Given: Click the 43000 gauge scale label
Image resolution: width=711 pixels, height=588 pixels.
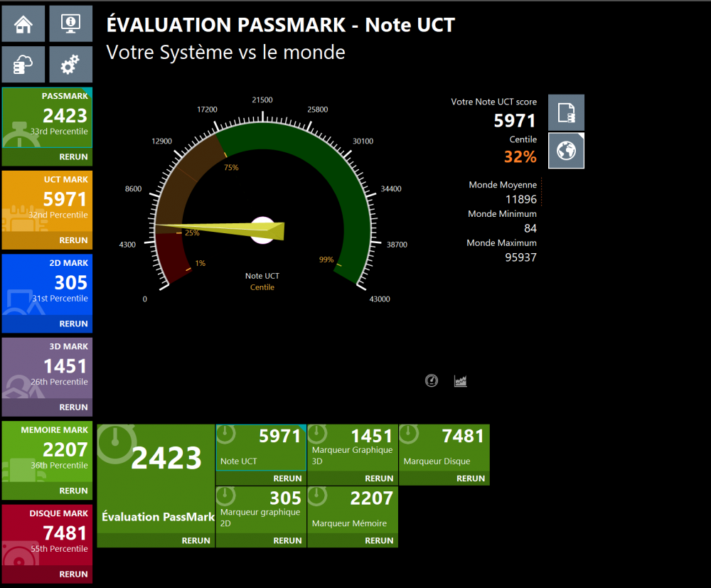Looking at the screenshot, I should click(380, 299).
